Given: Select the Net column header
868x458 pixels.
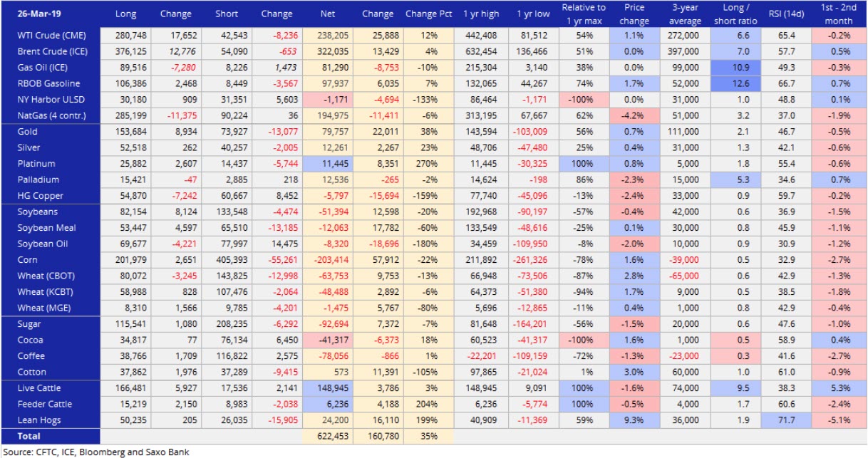Looking at the screenshot, I should [327, 14].
